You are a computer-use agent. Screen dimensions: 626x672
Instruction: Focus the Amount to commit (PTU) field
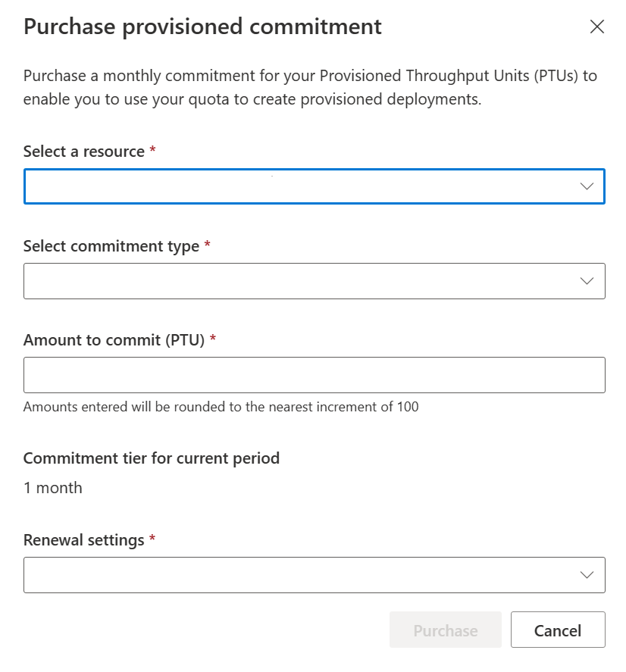coord(315,375)
